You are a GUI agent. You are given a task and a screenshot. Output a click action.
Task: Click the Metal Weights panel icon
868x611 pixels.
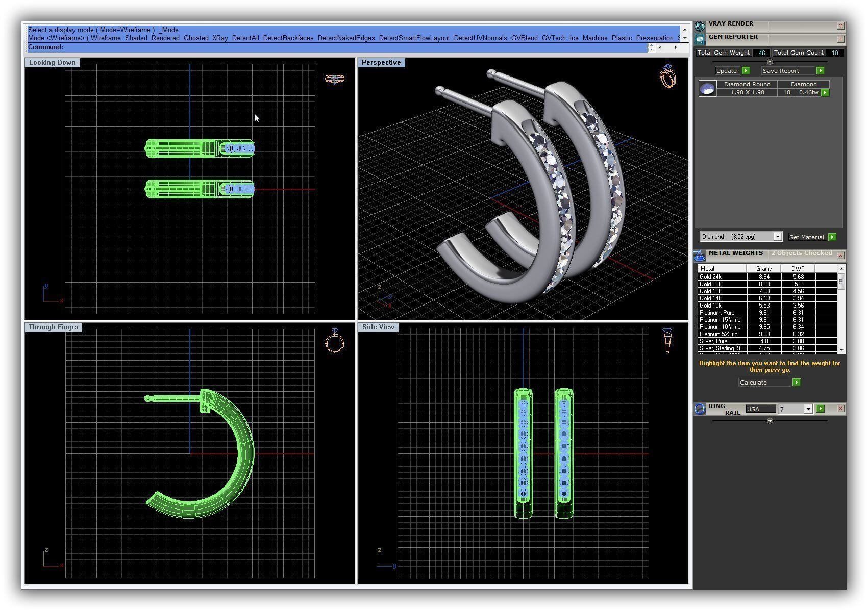click(x=700, y=255)
